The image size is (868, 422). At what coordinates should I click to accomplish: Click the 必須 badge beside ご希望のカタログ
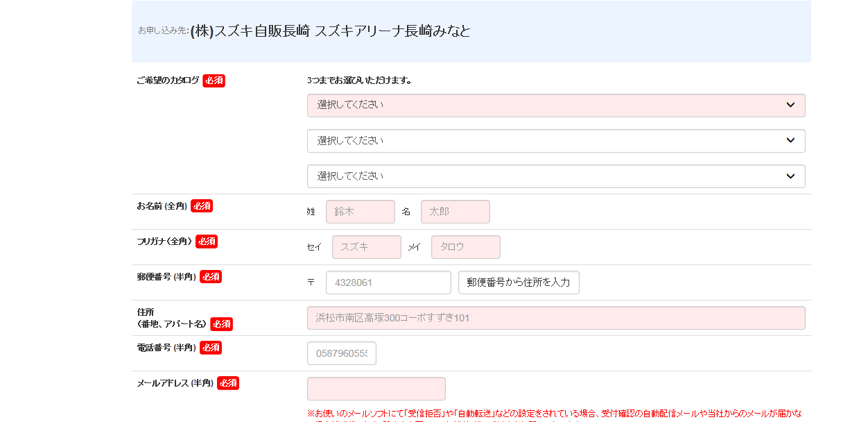coord(214,81)
